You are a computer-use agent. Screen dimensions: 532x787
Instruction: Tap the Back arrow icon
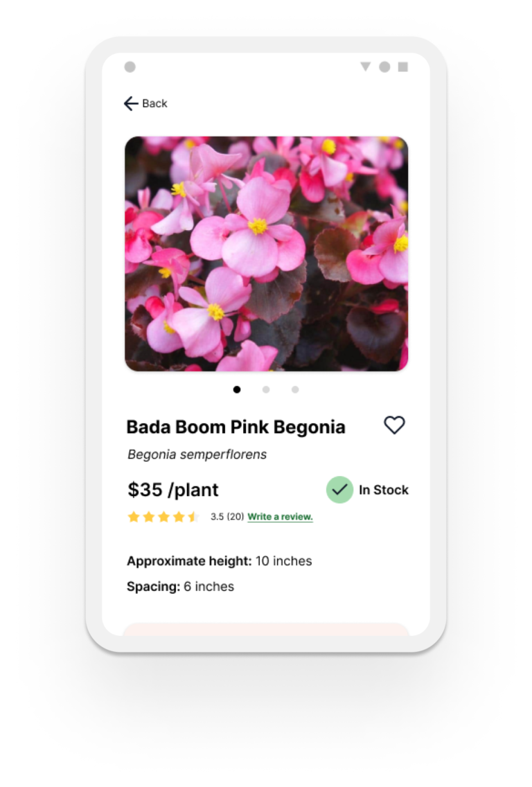coord(131,103)
